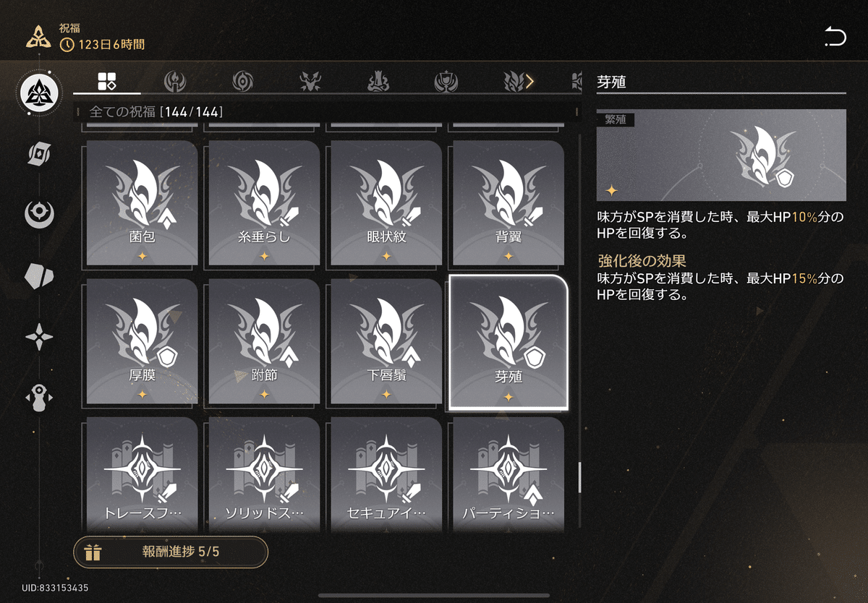Image resolution: width=868 pixels, height=603 pixels.
Task: Switch to the flame path filter tab
Action: pyautogui.click(x=174, y=82)
